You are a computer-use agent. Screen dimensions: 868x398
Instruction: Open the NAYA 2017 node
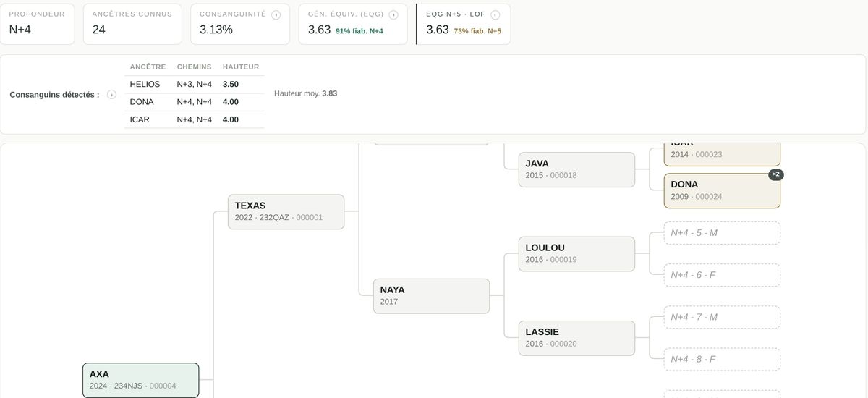point(431,296)
